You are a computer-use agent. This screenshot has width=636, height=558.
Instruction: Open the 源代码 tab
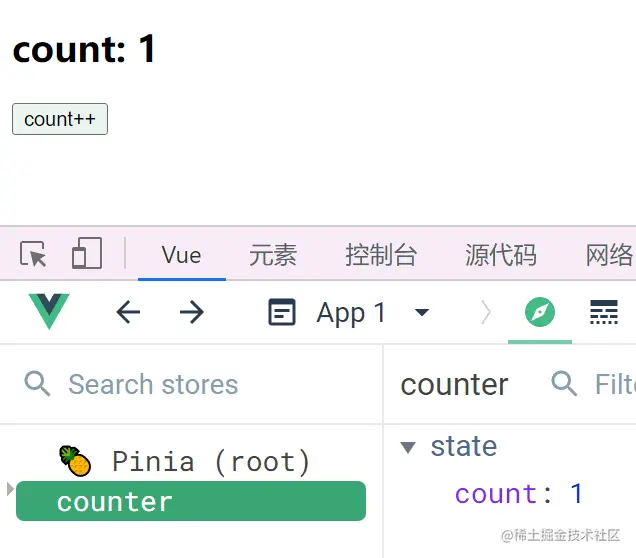coord(501,255)
